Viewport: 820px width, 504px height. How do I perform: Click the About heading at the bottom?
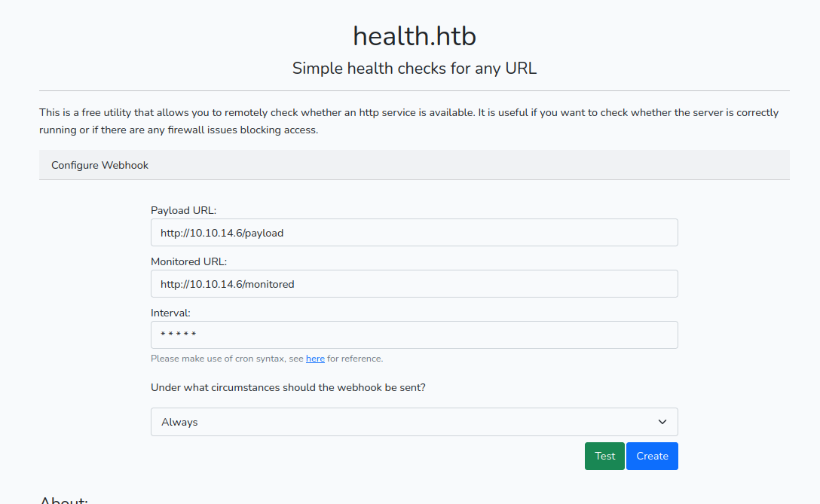[64, 500]
